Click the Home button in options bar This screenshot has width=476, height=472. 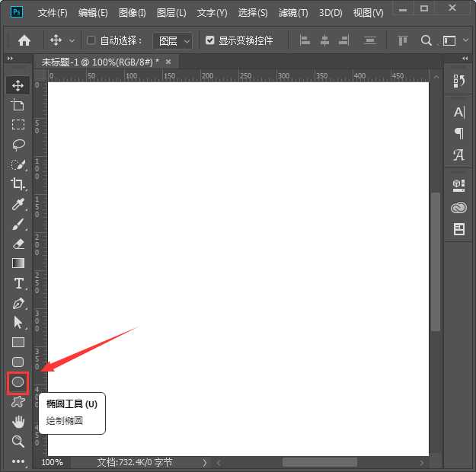point(24,40)
